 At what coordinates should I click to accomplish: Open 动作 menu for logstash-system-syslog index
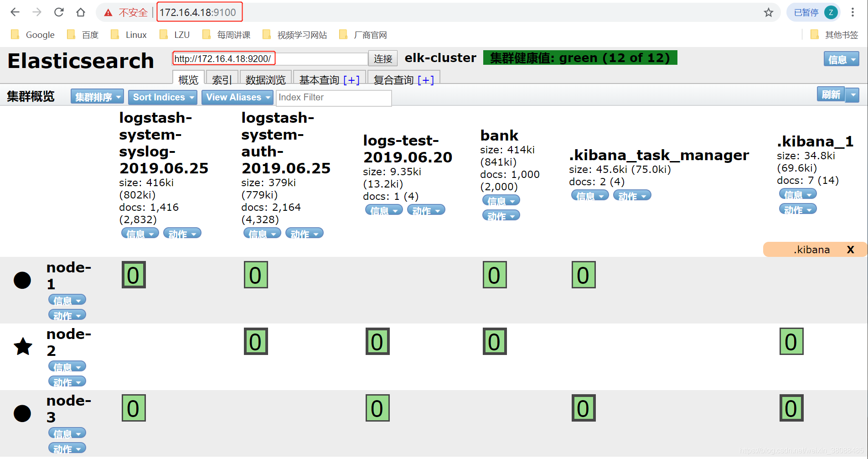point(182,233)
